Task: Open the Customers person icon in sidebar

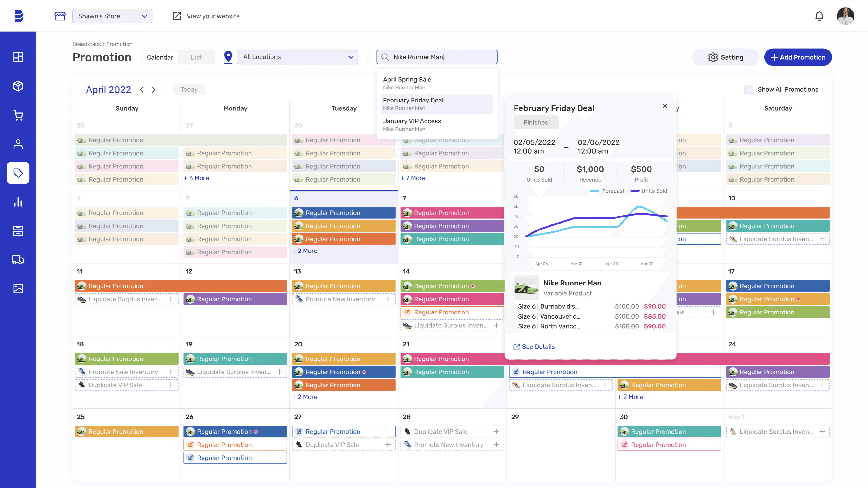Action: coord(18,144)
